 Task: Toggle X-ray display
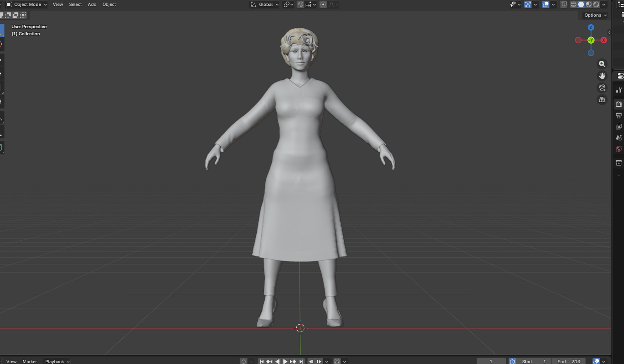click(x=563, y=5)
